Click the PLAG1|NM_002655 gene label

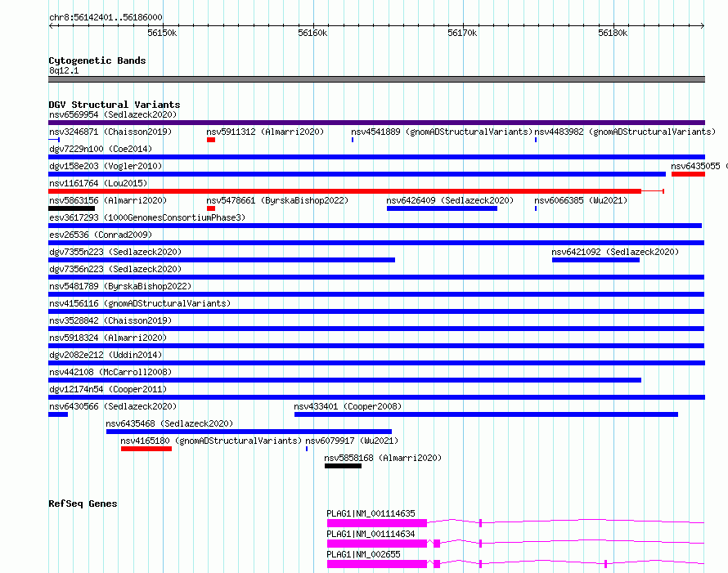[x=363, y=554]
